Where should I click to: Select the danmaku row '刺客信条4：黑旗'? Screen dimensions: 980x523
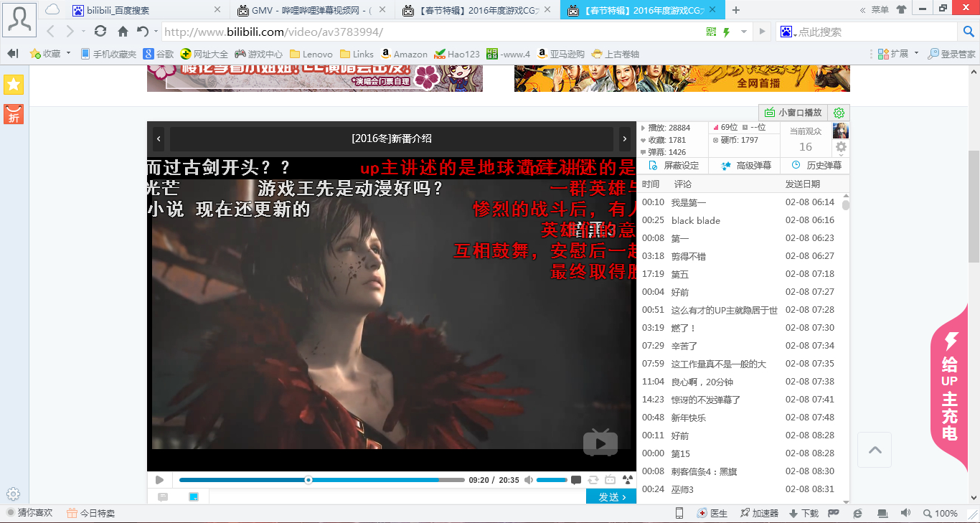739,471
